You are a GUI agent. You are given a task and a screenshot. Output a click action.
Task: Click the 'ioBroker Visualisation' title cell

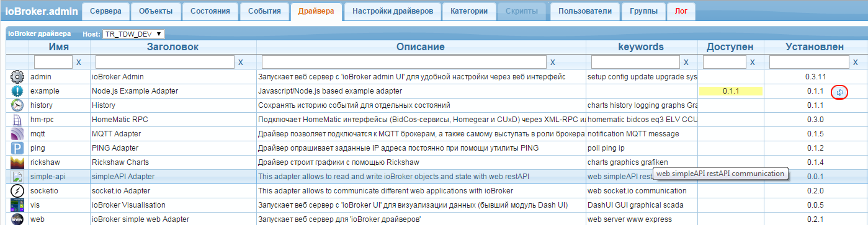click(x=172, y=205)
